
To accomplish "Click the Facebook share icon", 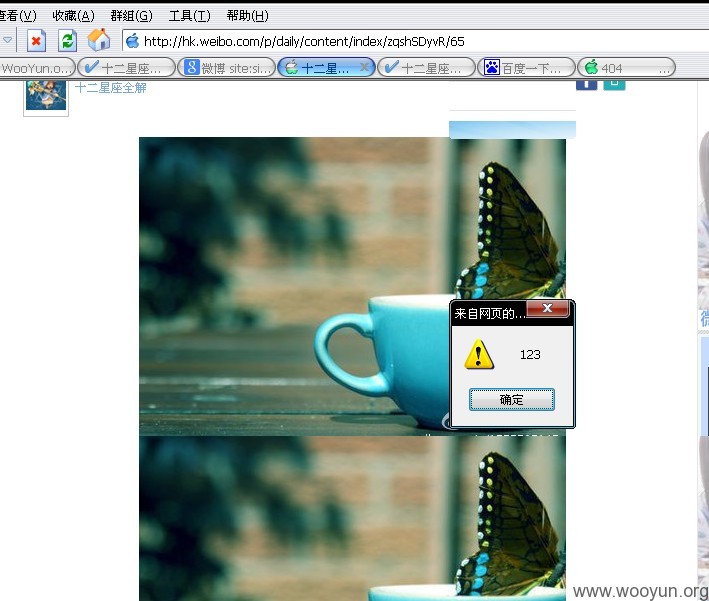I will pyautogui.click(x=586, y=85).
